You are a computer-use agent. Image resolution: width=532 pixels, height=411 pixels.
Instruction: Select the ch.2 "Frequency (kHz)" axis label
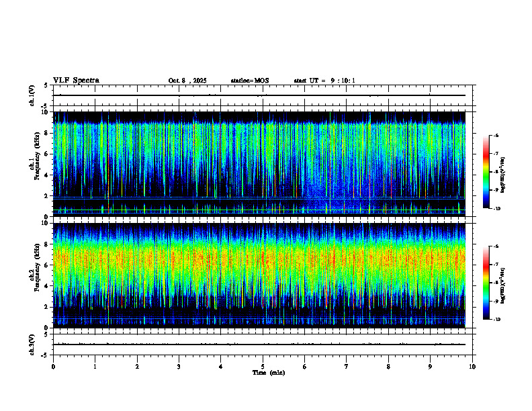pos(37,267)
